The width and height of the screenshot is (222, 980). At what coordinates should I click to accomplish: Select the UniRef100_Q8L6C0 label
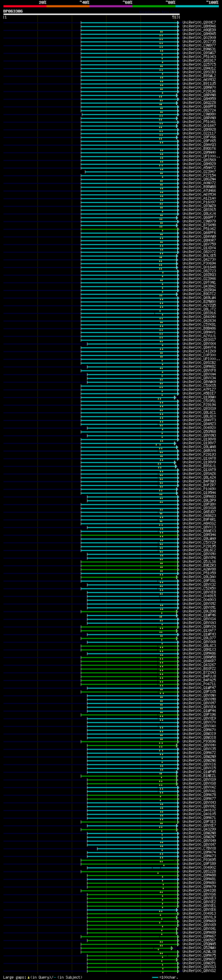[x=199, y=416]
